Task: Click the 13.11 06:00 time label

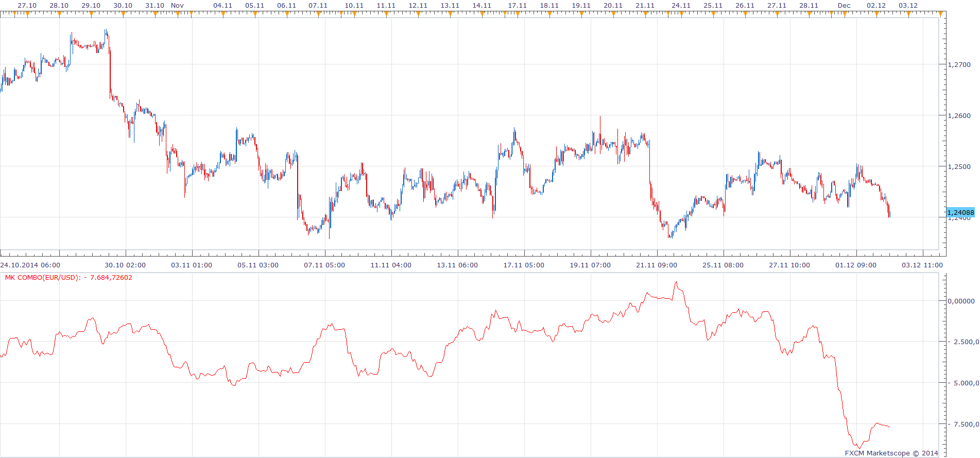Action: 457,265
